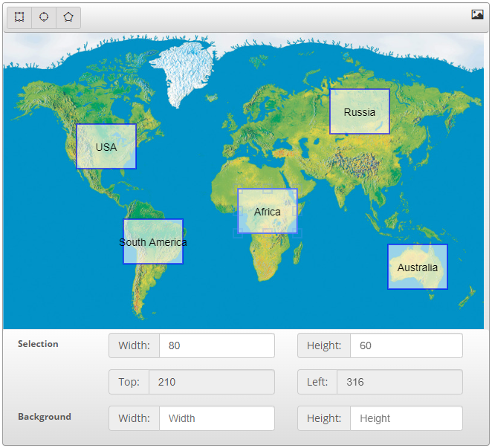Select the South America region box
492x448 pixels.
click(x=153, y=241)
